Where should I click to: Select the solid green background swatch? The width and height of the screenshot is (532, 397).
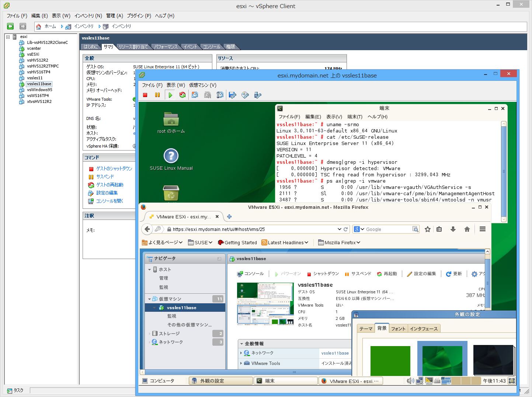pyautogui.click(x=390, y=360)
